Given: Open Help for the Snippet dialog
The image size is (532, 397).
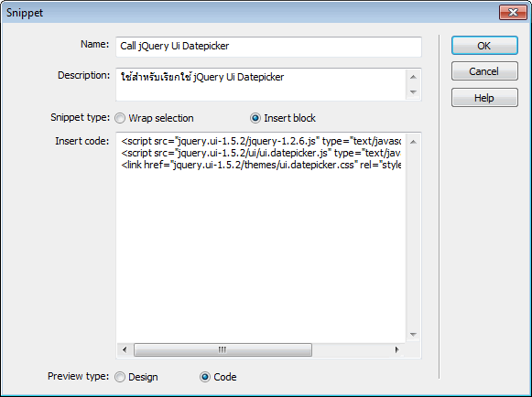Looking at the screenshot, I should tap(484, 98).
